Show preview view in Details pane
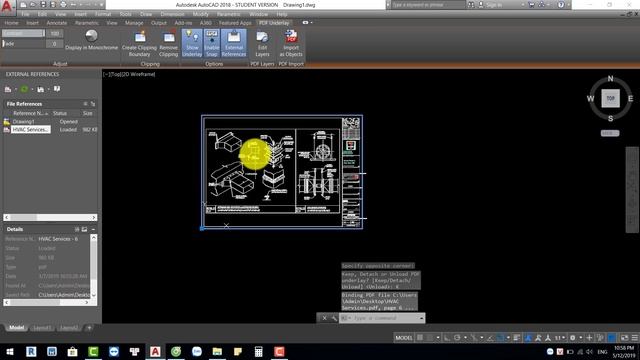The image size is (640, 360). click(x=84, y=229)
